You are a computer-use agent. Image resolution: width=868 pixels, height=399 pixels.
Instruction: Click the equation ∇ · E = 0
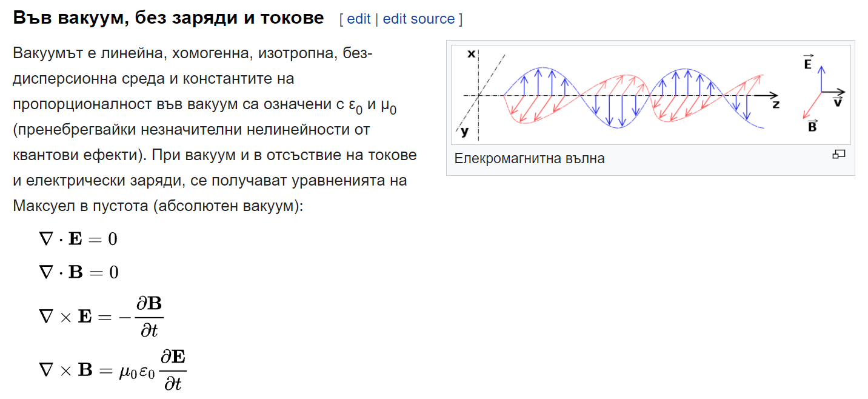tap(78, 239)
